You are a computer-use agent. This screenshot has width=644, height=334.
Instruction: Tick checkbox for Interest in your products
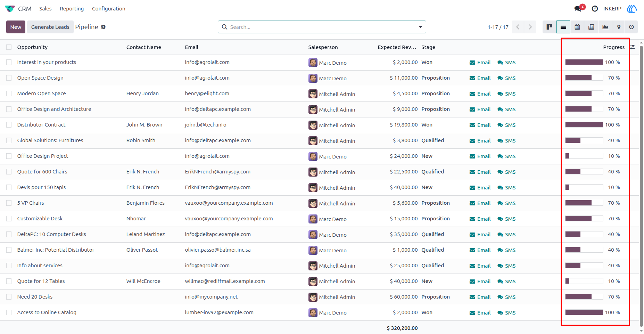click(x=9, y=62)
